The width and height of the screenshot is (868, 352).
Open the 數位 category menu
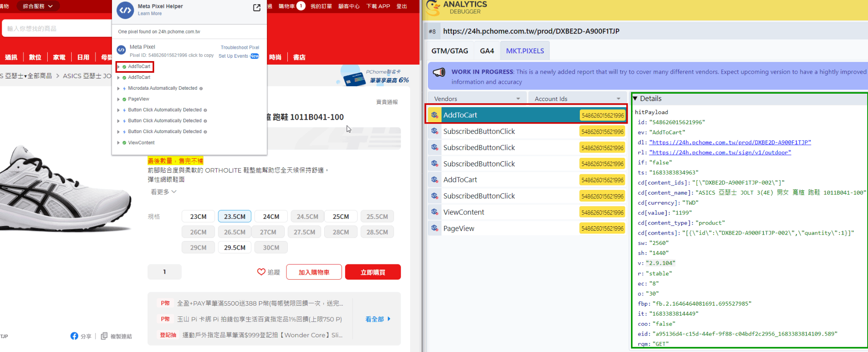coord(35,57)
